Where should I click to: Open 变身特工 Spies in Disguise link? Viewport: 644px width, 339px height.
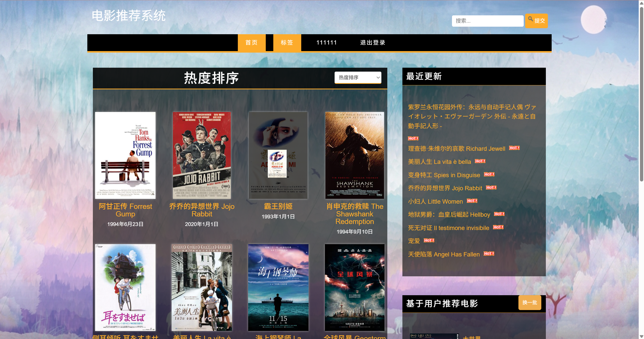[444, 175]
